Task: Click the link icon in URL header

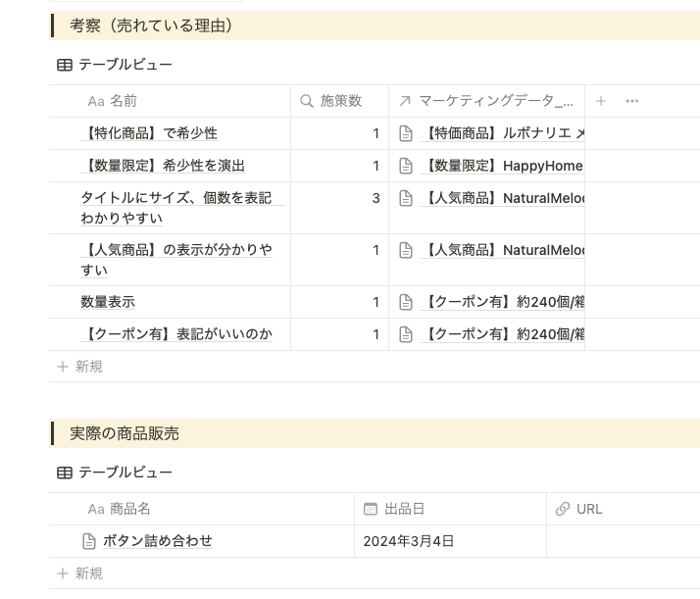Action: pyautogui.click(x=563, y=509)
